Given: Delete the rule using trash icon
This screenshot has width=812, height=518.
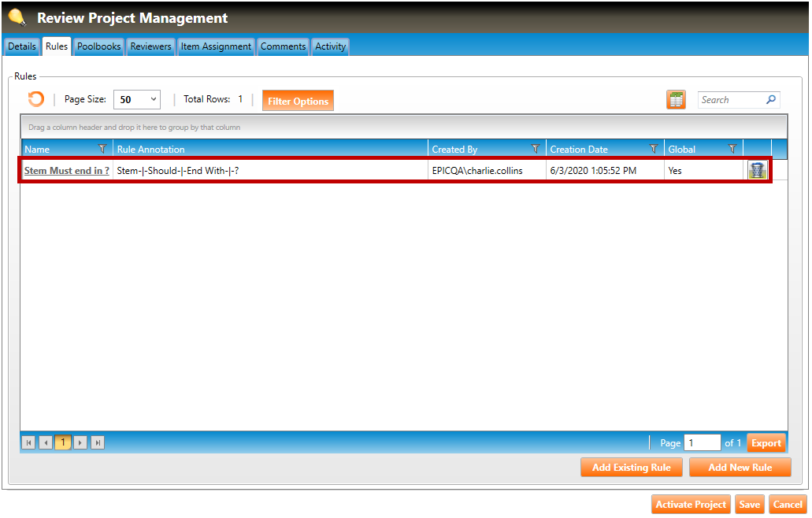Looking at the screenshot, I should (x=757, y=171).
